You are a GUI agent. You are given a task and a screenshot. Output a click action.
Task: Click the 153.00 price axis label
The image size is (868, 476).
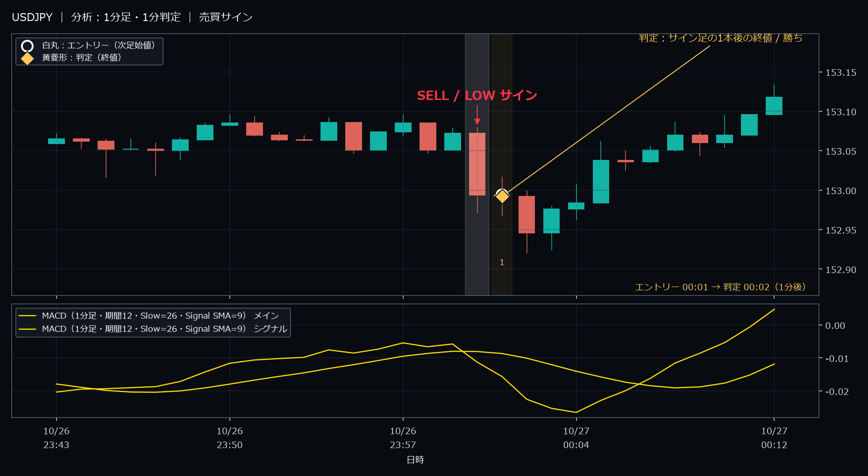click(841, 191)
